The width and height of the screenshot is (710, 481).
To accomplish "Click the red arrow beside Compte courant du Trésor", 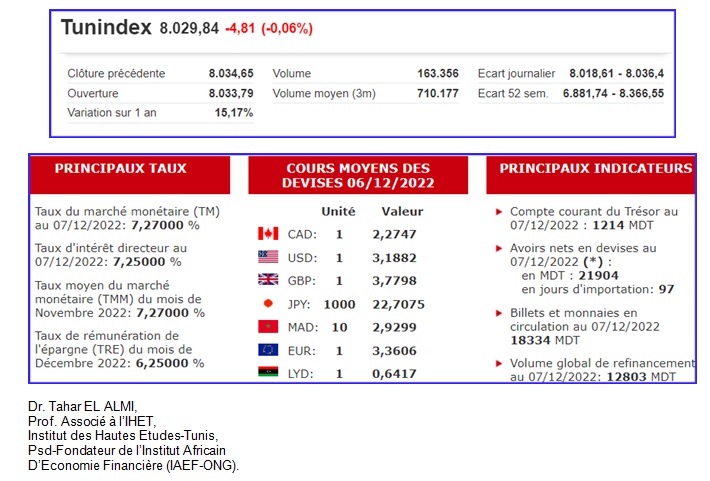I will (x=499, y=212).
